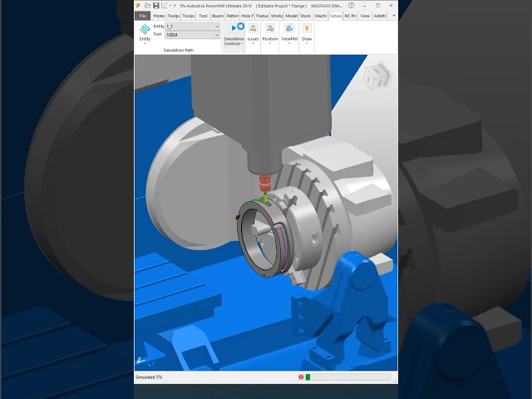Open the File menu

[x=143, y=16]
